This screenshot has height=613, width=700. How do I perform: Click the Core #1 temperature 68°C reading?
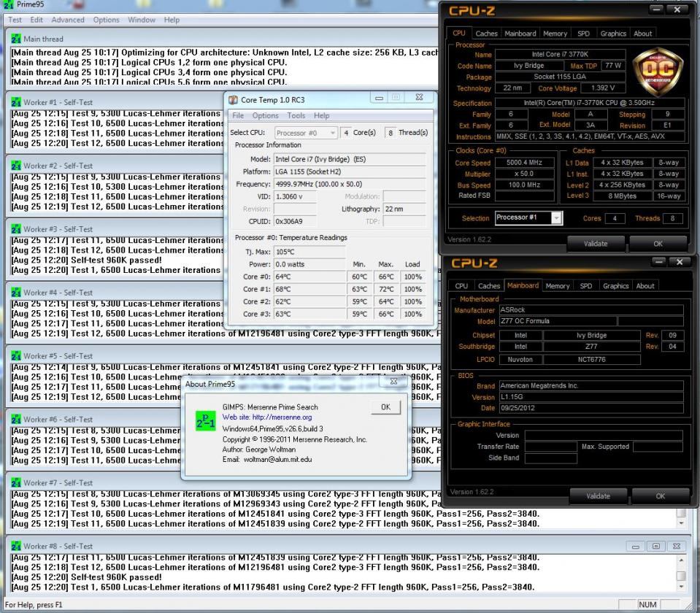coord(309,289)
